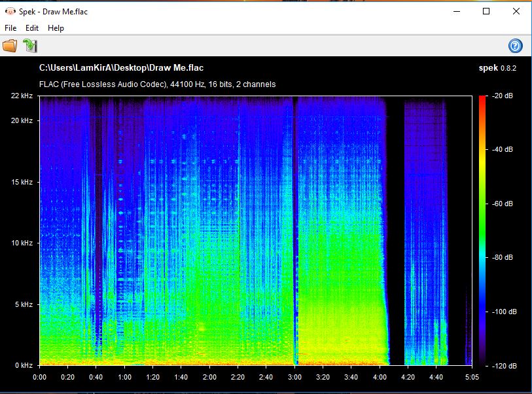Click the 0:00 time label
Image resolution: width=532 pixels, height=394 pixels.
point(40,377)
